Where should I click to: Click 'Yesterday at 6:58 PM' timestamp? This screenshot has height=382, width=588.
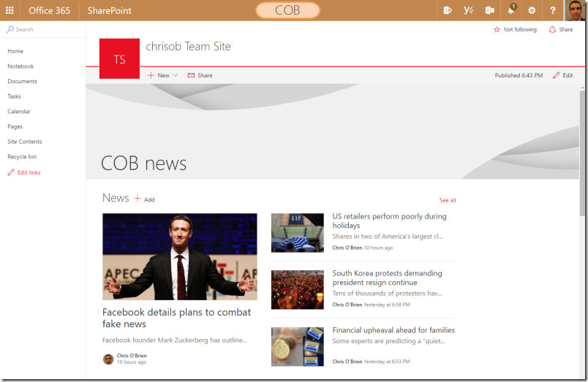pos(387,305)
